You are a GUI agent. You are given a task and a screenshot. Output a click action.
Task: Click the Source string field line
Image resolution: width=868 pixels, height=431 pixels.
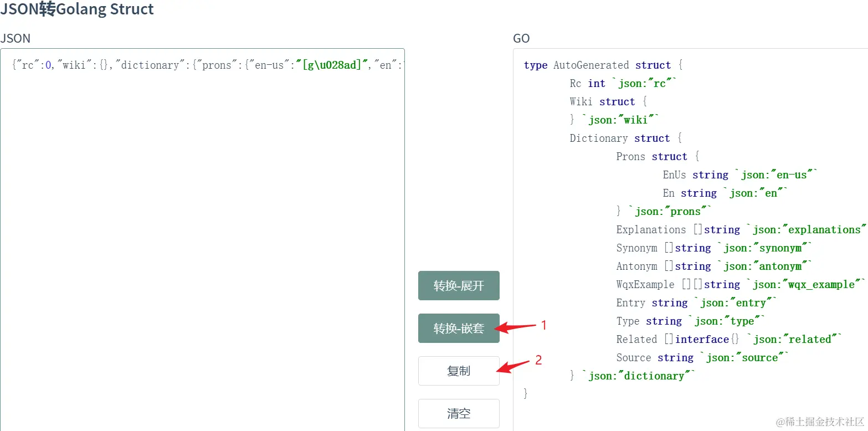(702, 358)
